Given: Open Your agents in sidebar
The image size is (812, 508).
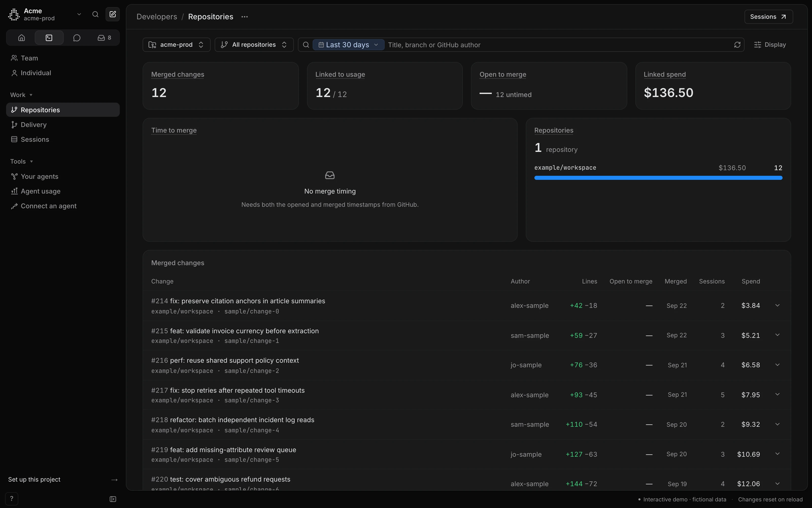Looking at the screenshot, I should click(x=63, y=176).
